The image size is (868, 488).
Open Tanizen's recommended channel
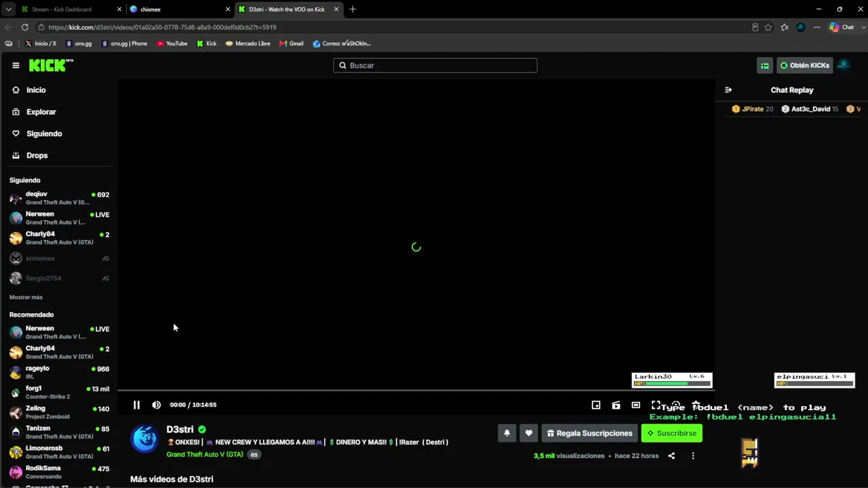click(60, 432)
